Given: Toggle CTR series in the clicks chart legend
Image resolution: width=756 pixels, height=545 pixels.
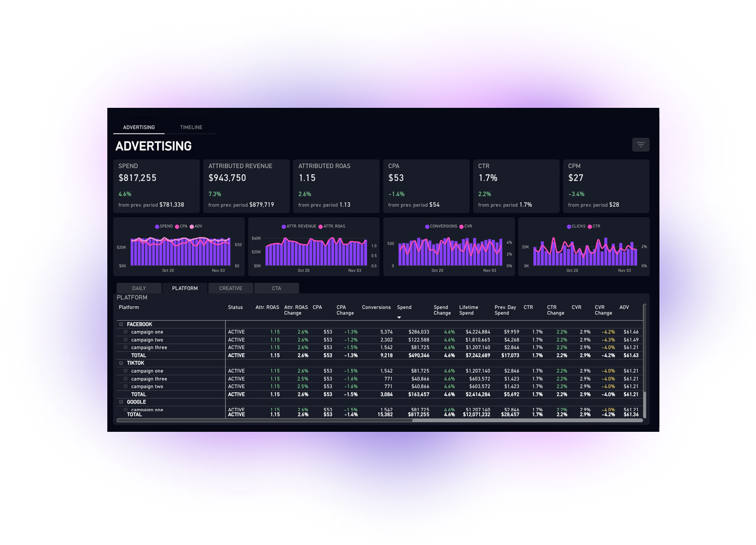Looking at the screenshot, I should point(596,226).
